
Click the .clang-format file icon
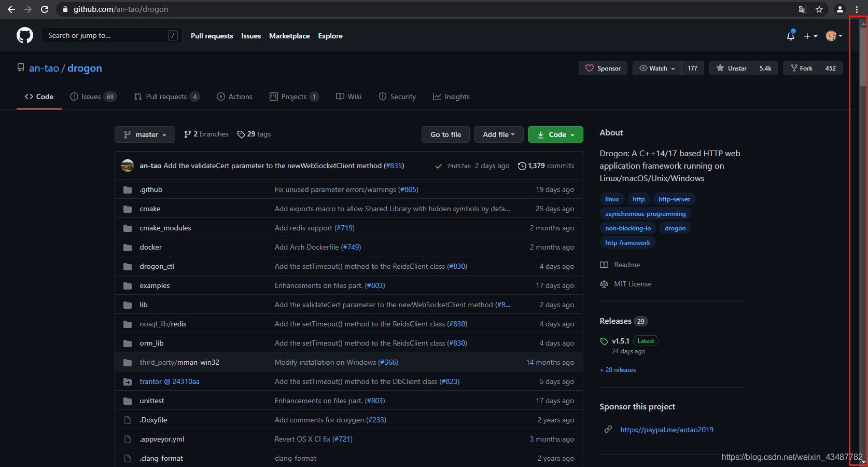click(128, 458)
